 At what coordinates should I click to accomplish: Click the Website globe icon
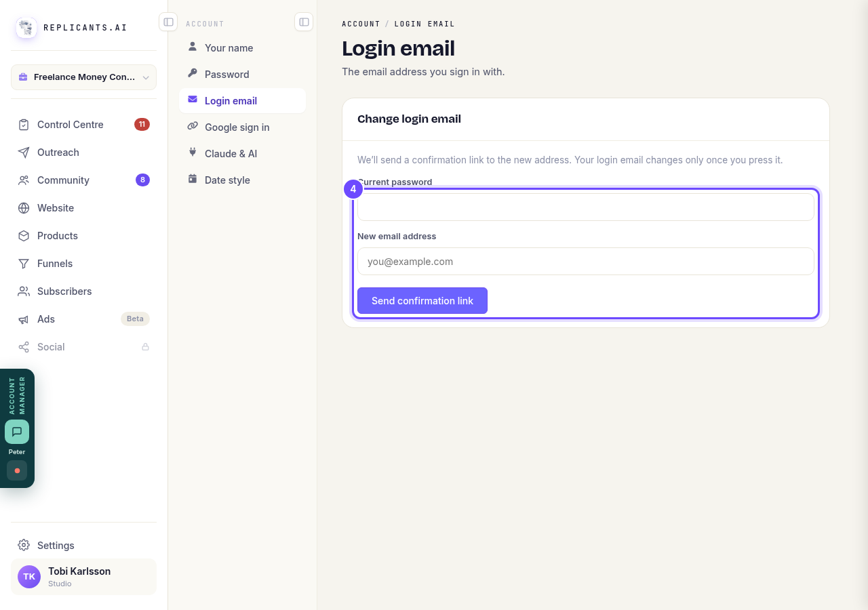click(24, 208)
